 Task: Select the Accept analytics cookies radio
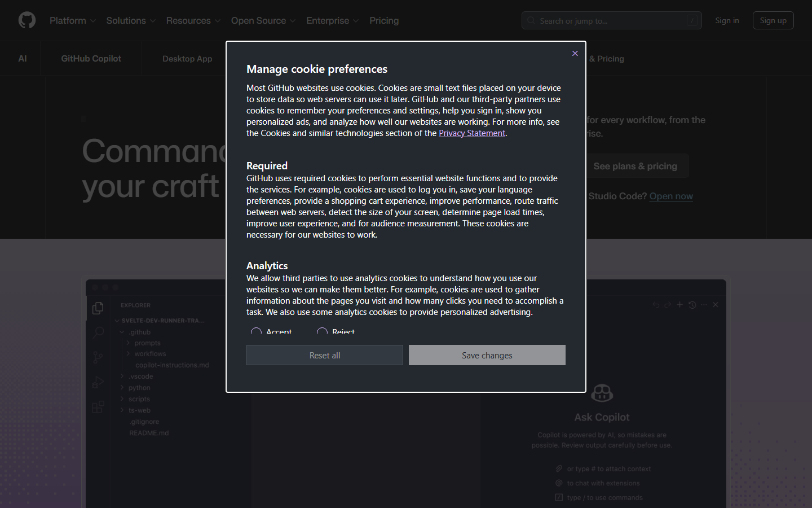point(256,332)
